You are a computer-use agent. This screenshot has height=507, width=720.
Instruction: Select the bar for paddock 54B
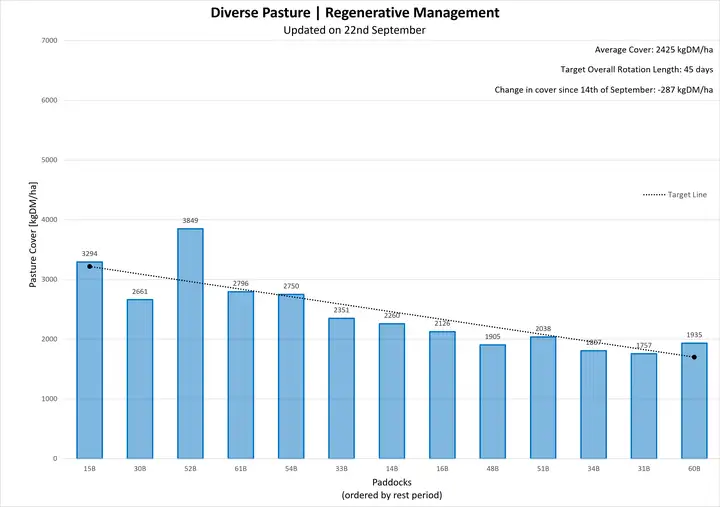[291, 376]
